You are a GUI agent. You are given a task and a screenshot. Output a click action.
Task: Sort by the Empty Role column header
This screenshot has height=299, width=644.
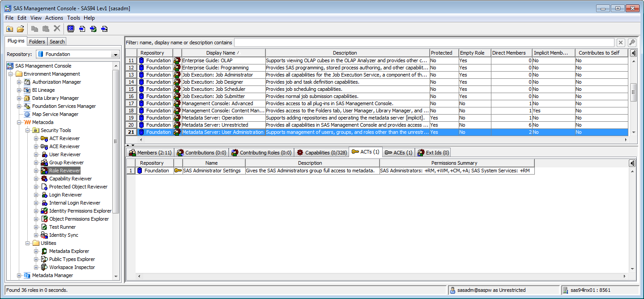474,53
